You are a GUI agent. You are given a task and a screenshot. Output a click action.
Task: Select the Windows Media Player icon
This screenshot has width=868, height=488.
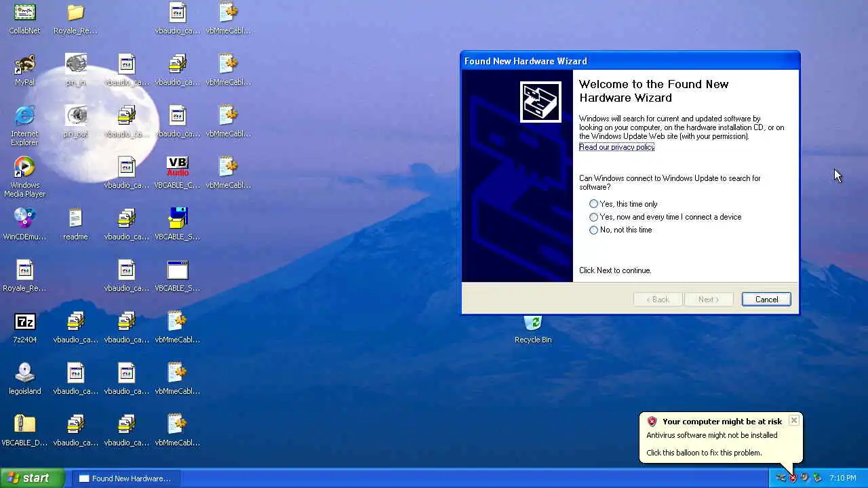[24, 177]
